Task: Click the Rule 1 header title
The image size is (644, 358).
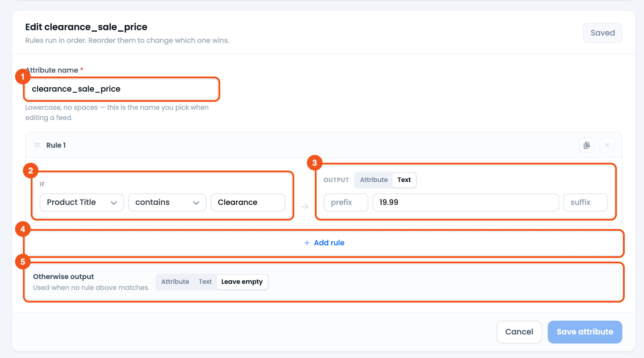Action: (56, 145)
